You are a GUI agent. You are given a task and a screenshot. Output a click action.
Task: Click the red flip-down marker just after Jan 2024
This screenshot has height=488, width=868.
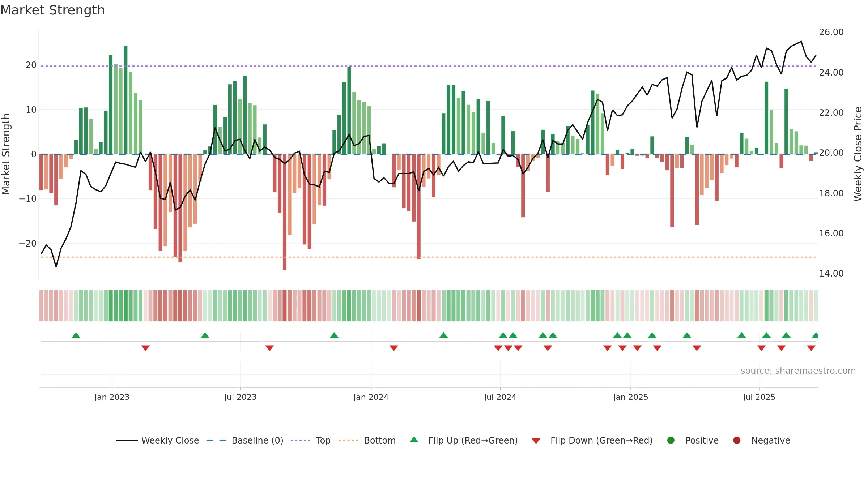[394, 348]
